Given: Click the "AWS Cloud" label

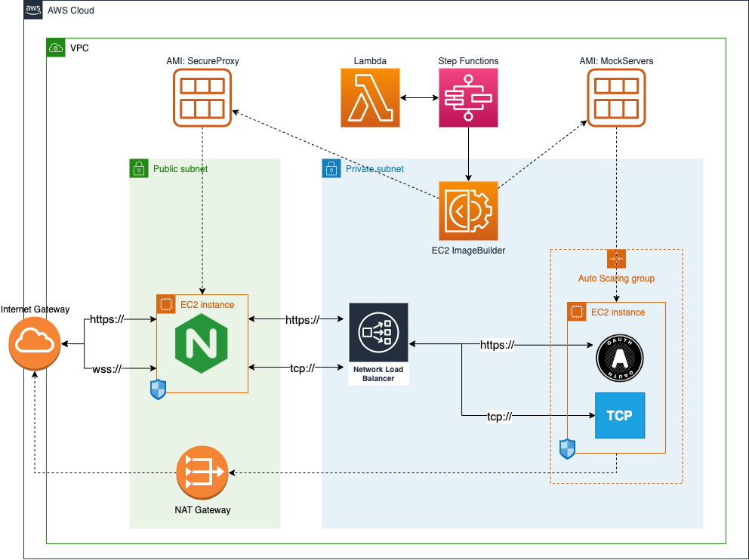Looking at the screenshot, I should [71, 11].
